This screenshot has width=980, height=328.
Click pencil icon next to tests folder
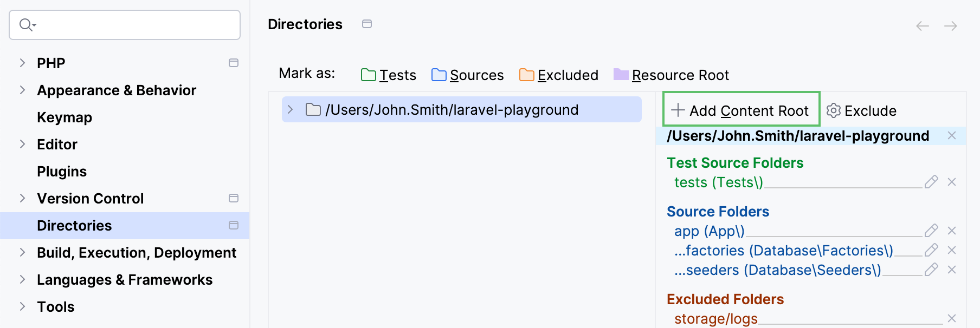pos(931,182)
